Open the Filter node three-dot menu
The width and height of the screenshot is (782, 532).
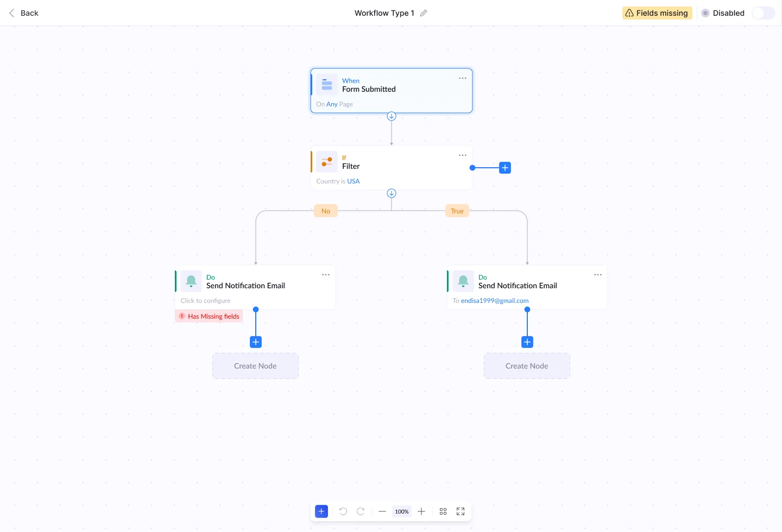coord(463,155)
